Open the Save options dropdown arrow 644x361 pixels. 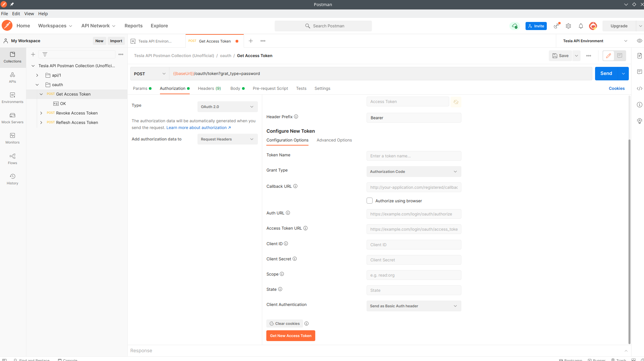tap(576, 56)
